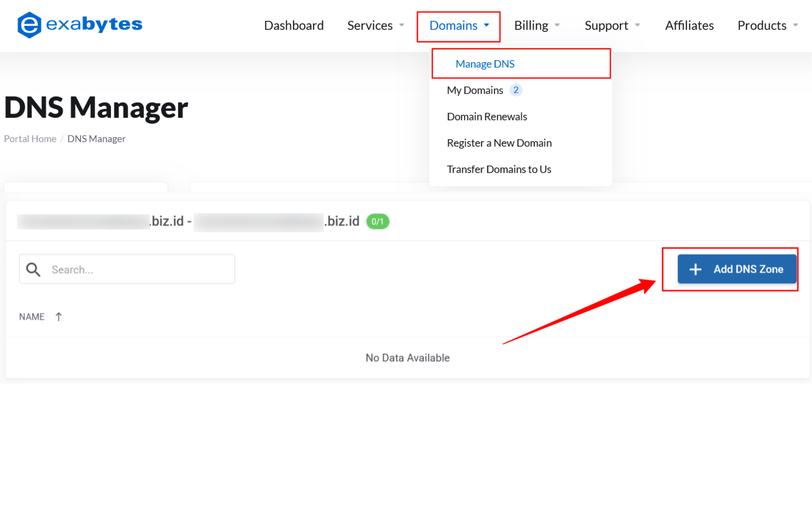Focus the Search input field
Viewport: 812px width, 531px height.
tap(138, 269)
